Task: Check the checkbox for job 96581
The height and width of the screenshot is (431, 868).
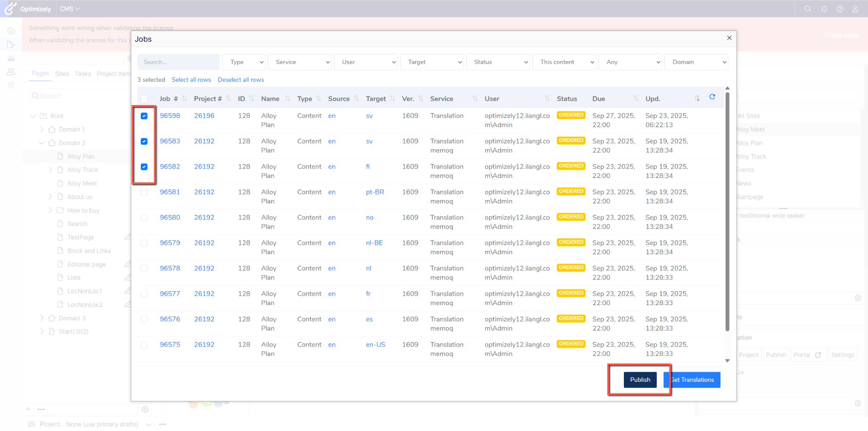Action: (144, 192)
